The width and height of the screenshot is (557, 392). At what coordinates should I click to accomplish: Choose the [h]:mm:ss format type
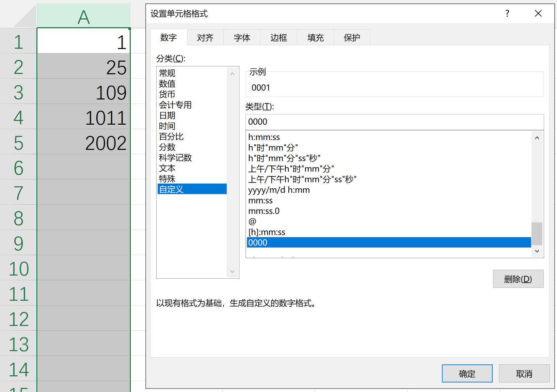(267, 232)
